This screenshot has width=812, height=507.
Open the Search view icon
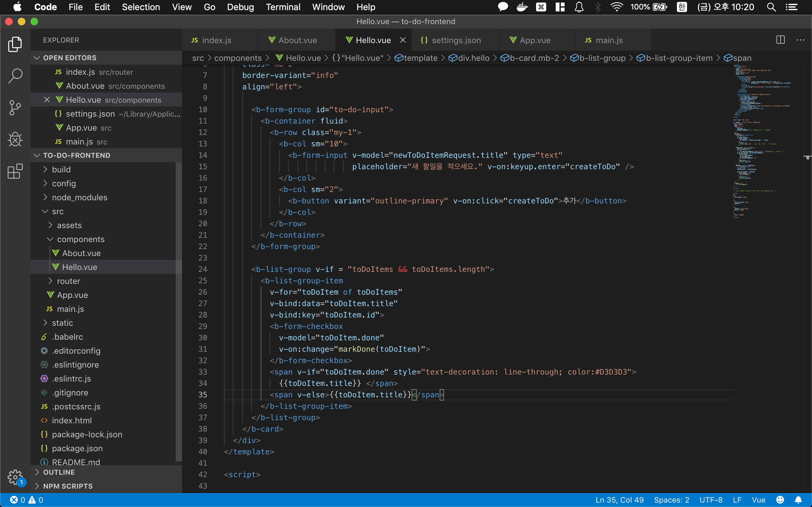coord(15,76)
